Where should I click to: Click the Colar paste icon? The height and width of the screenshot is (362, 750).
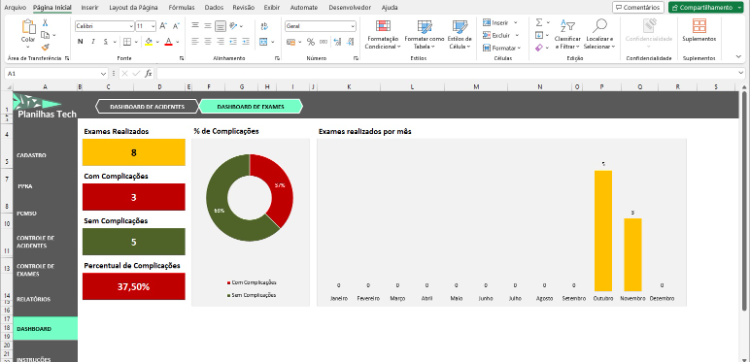pos(28,26)
